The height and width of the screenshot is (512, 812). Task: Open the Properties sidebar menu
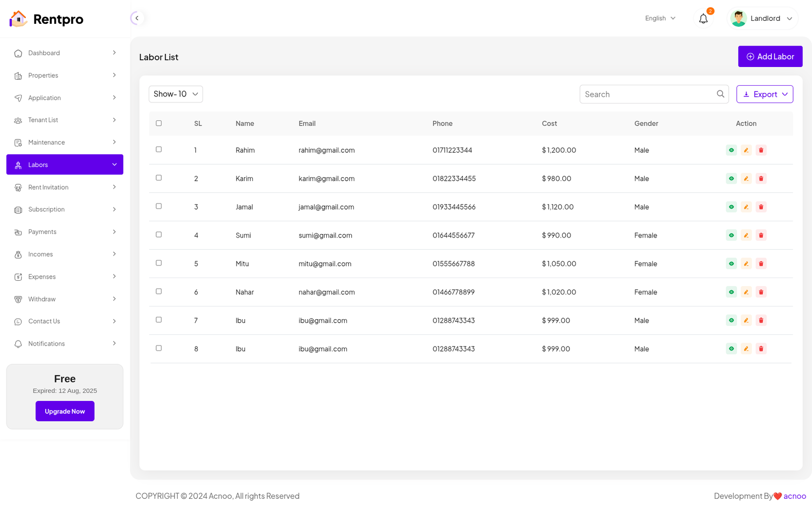pos(64,76)
